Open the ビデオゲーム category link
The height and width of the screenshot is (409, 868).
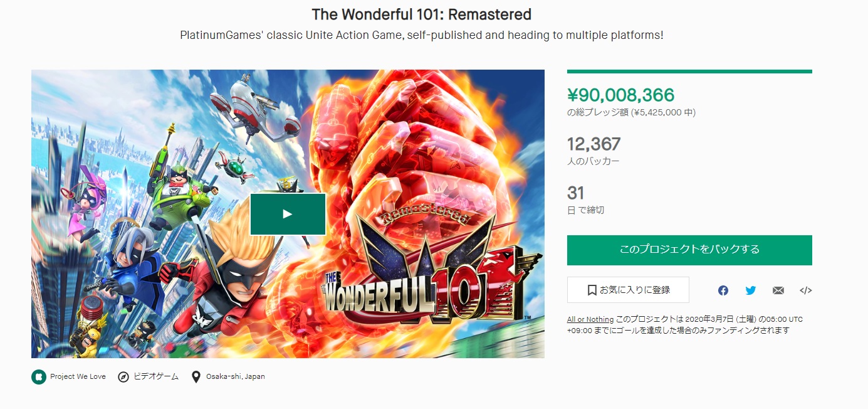tap(156, 377)
